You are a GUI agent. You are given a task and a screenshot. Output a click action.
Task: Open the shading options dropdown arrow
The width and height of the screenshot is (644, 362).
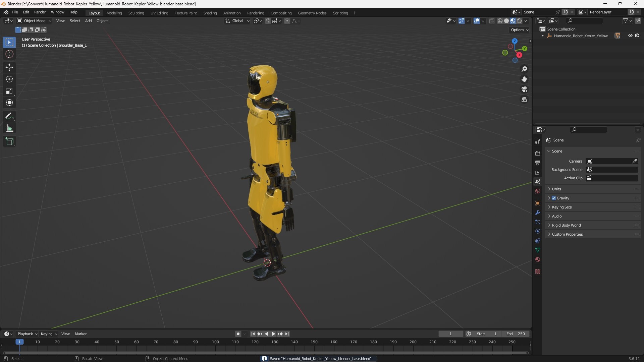pyautogui.click(x=526, y=21)
